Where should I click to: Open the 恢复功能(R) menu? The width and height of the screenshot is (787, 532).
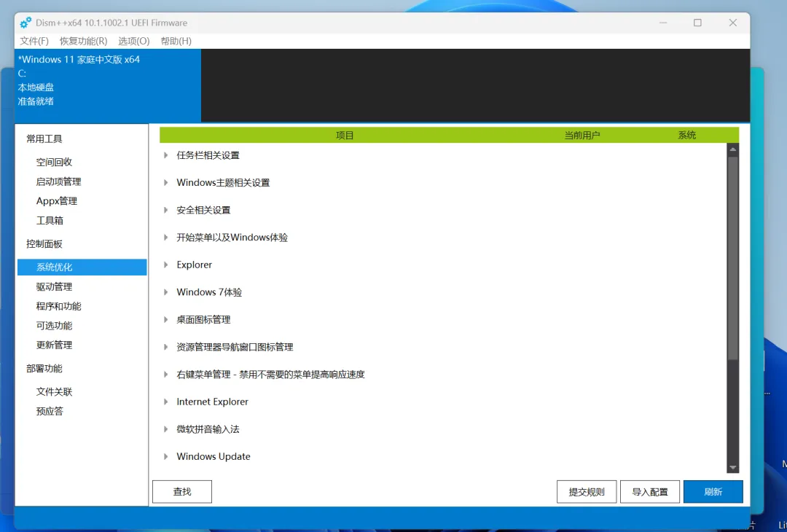[83, 41]
